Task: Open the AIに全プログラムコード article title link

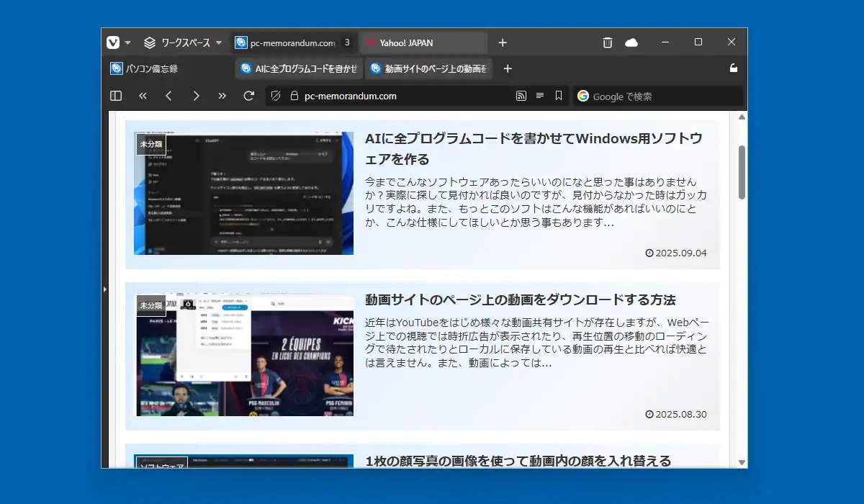Action: click(534, 148)
